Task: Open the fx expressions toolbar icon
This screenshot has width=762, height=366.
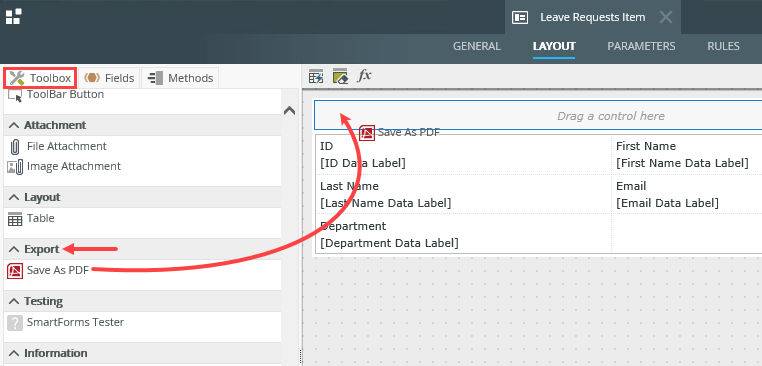Action: (364, 76)
